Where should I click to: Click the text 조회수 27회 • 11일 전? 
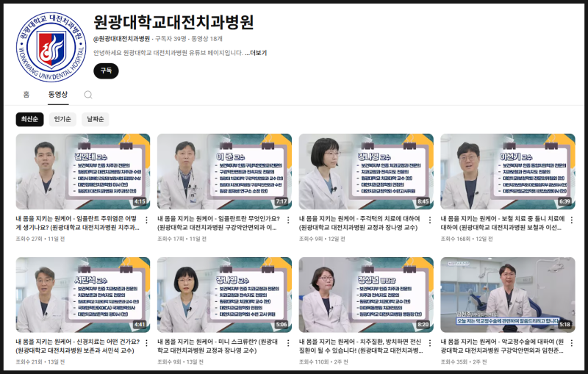40,239
